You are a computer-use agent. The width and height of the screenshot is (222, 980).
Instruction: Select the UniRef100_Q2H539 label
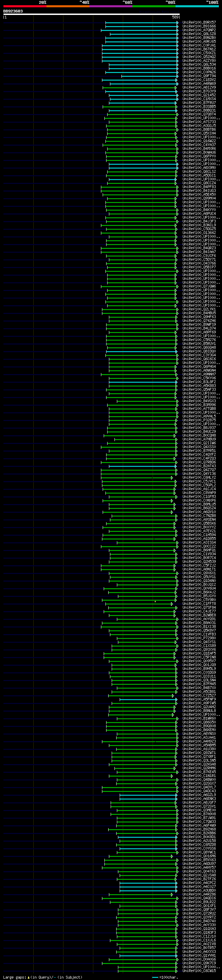point(199,561)
